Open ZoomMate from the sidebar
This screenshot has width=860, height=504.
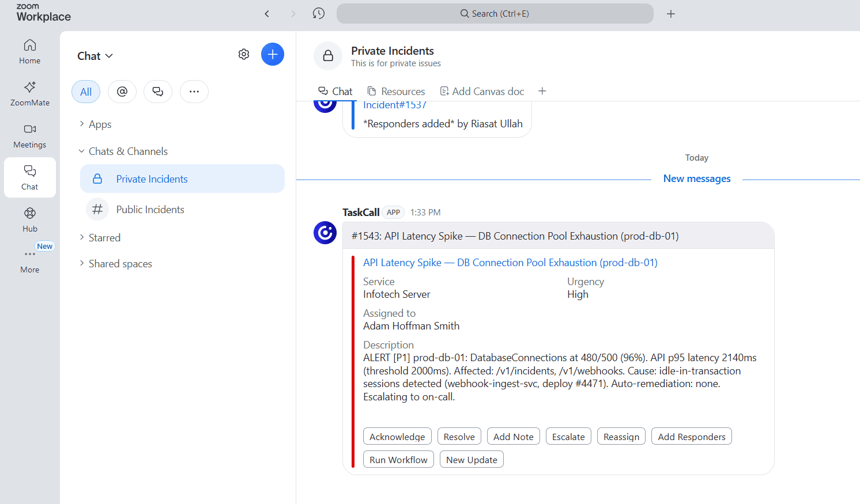click(x=30, y=93)
